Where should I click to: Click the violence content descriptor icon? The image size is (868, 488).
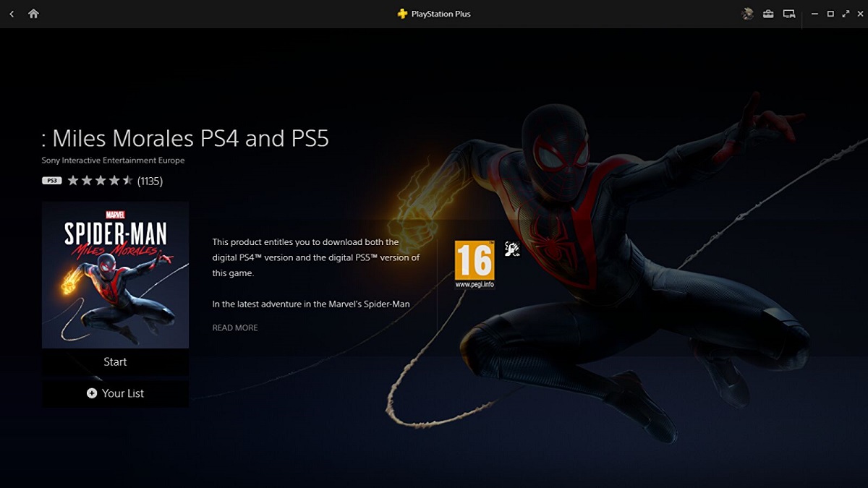point(512,249)
